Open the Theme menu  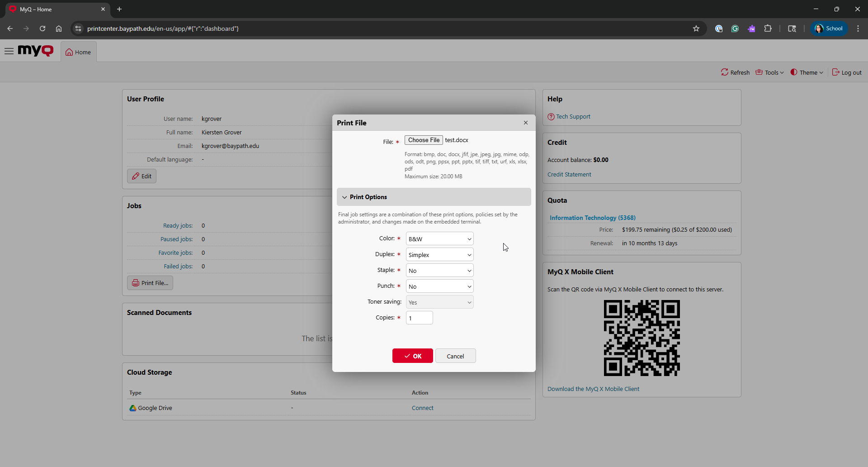(807, 72)
